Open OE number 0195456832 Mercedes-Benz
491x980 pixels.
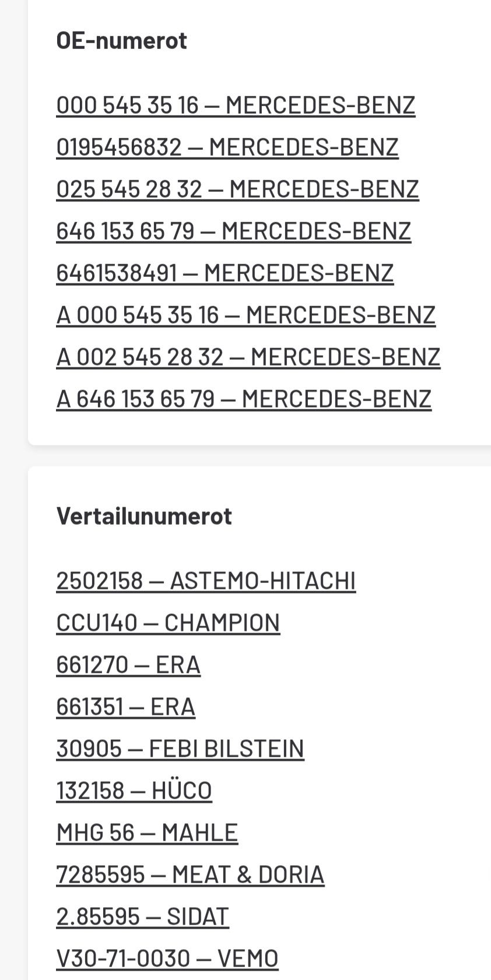coord(227,147)
